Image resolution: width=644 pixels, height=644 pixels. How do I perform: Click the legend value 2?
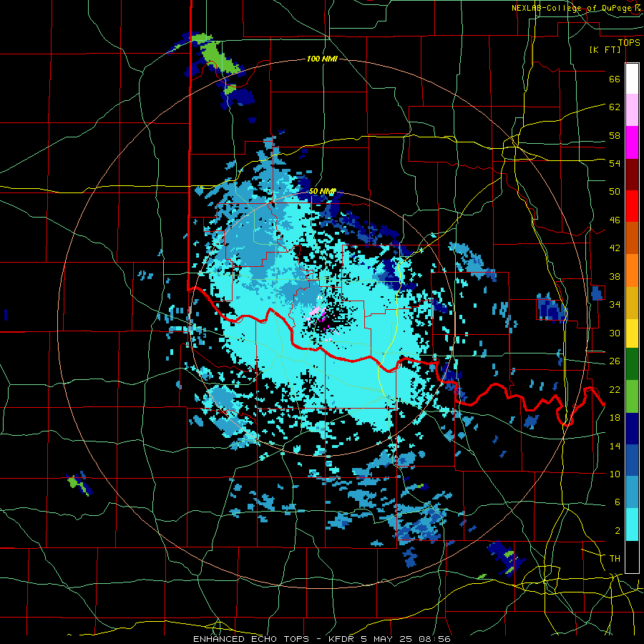tap(617, 531)
